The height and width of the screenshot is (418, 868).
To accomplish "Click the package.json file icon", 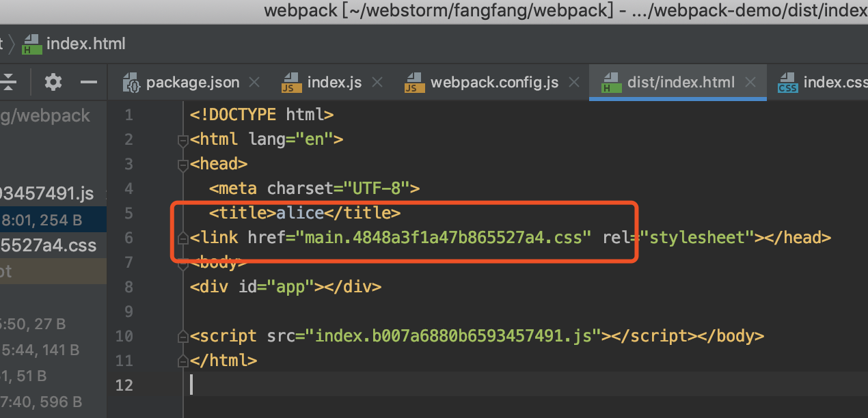I will pyautogui.click(x=131, y=83).
